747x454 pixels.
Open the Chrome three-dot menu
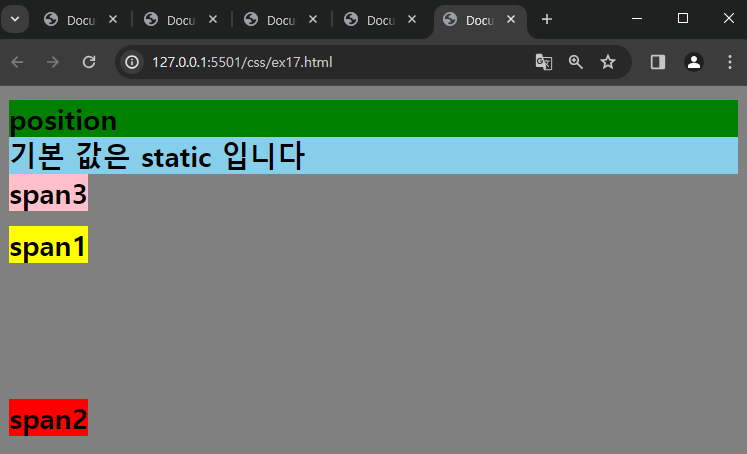[x=730, y=62]
